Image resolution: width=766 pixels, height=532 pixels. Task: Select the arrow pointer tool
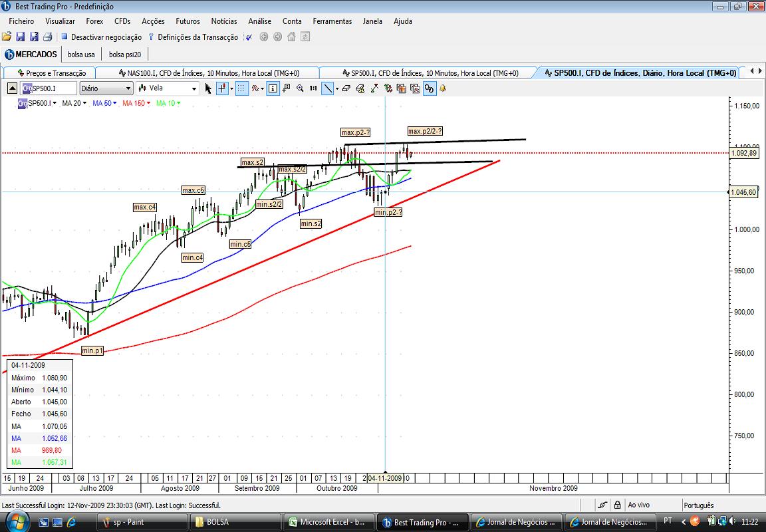[208, 88]
